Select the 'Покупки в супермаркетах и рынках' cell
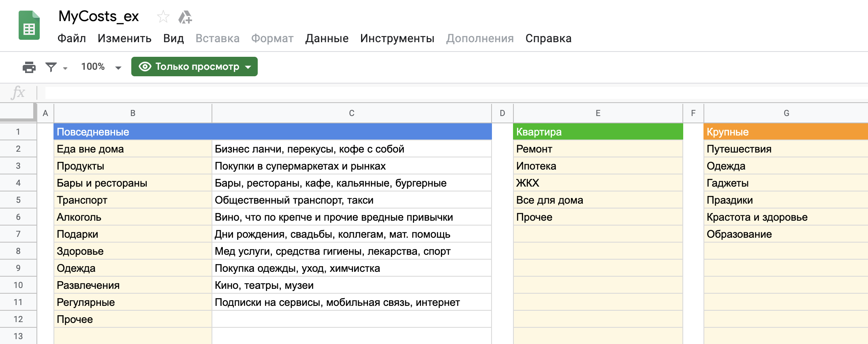868x344 pixels. point(352,166)
